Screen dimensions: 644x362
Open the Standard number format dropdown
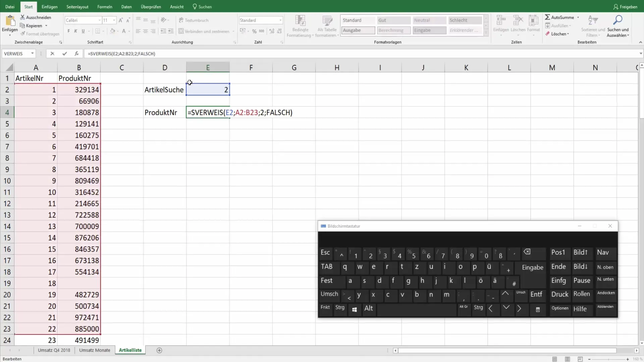click(280, 20)
